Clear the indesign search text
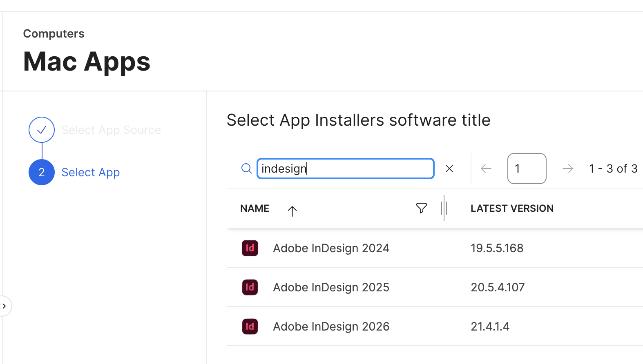 (449, 169)
